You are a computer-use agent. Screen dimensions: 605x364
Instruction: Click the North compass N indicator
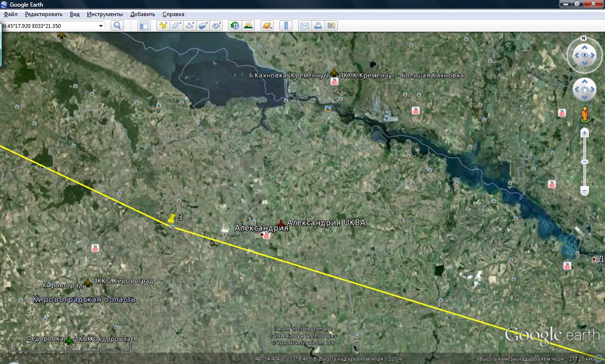[584, 38]
